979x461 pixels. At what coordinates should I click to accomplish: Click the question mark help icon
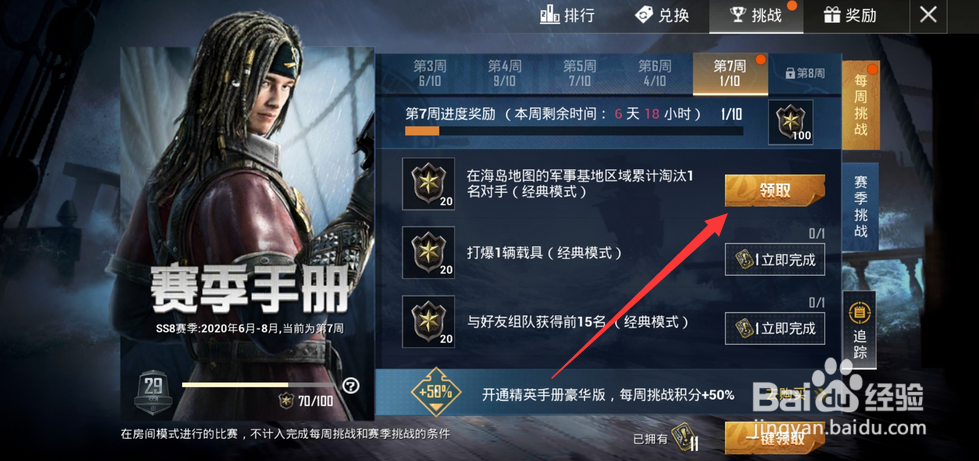coord(352,385)
